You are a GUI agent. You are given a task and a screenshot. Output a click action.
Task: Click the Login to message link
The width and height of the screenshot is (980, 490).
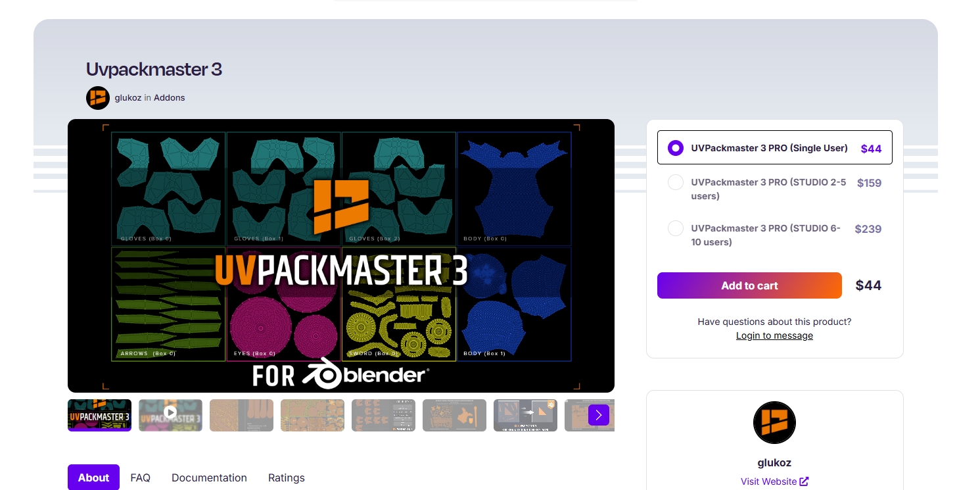pyautogui.click(x=774, y=335)
